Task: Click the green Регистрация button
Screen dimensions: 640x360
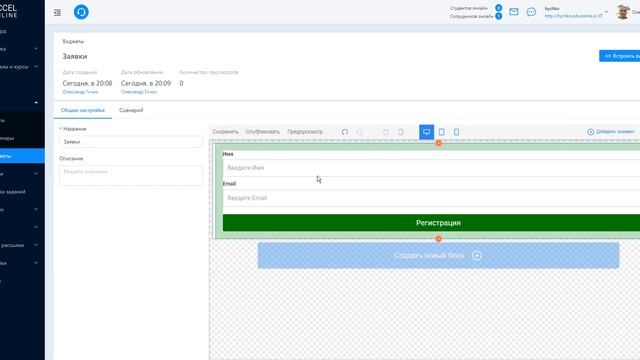Action: 431,223
